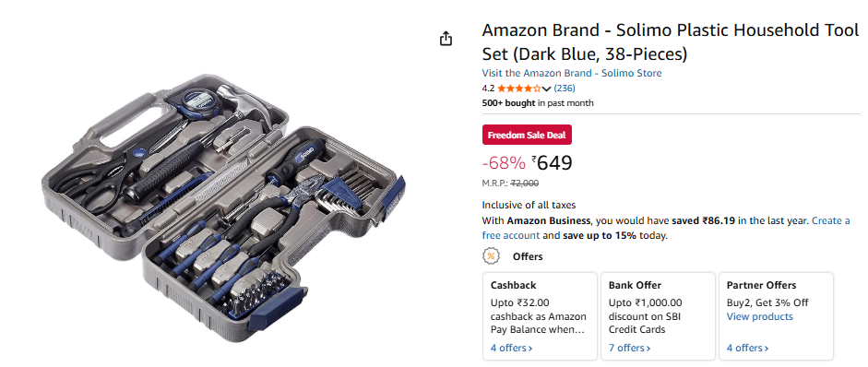Select the Partner Offers card
The width and height of the screenshot is (868, 367).
pos(776,316)
